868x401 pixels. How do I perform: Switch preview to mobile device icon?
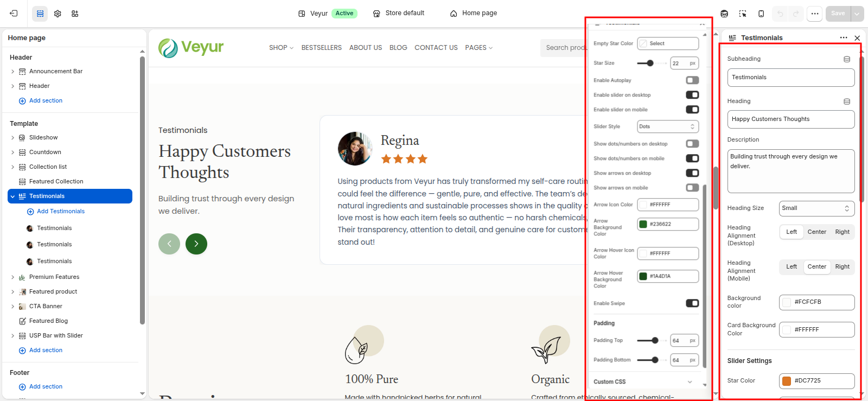(x=761, y=14)
